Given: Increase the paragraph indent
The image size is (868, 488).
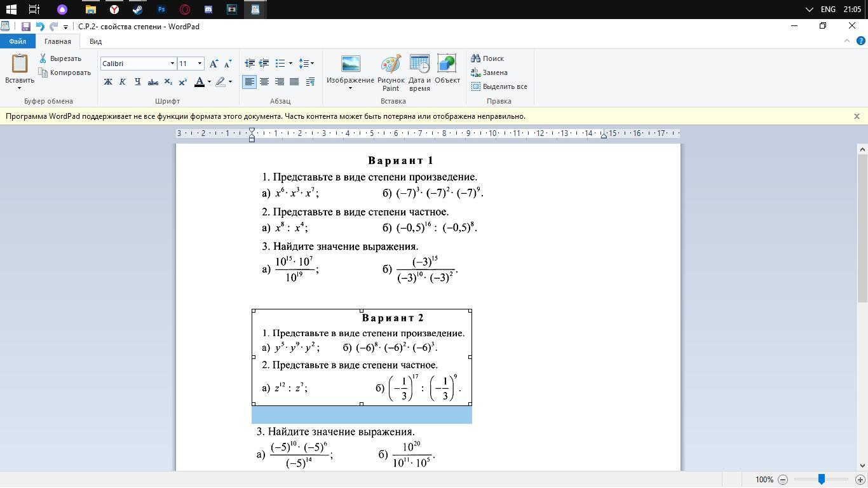Looking at the screenshot, I should click(x=264, y=63).
